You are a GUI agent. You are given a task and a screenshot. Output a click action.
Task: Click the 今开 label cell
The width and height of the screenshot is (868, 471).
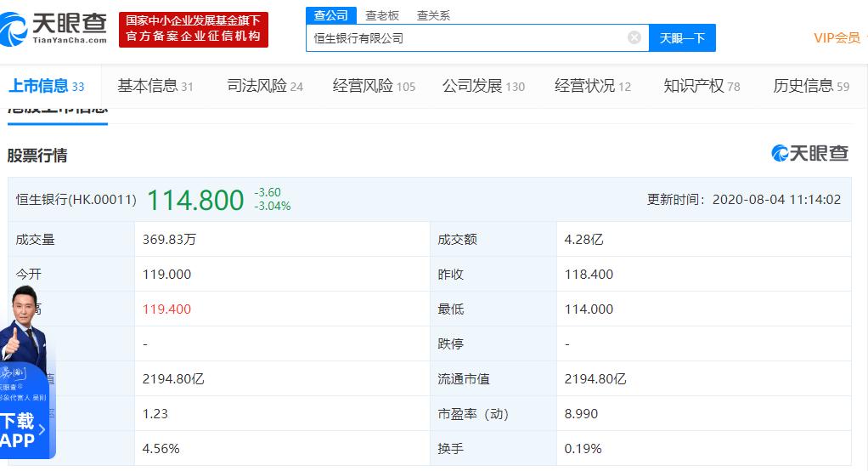click(70, 275)
